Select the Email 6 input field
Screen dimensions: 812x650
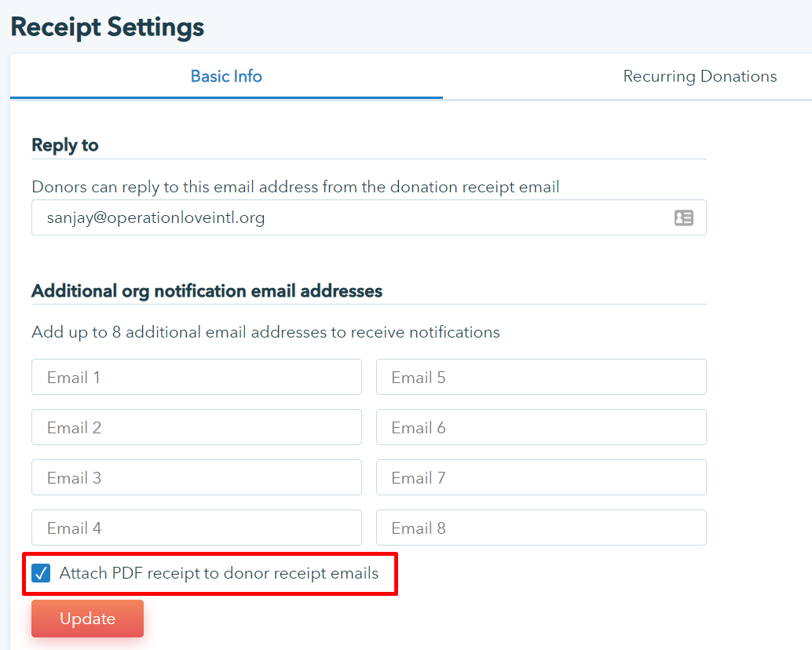541,428
